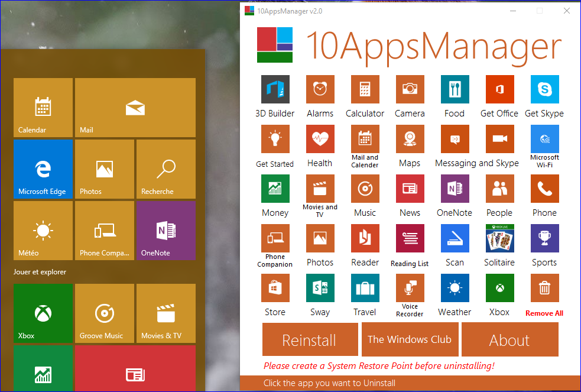Click the Messaging chat bubble icon
This screenshot has height=392, width=581.
coord(455,139)
